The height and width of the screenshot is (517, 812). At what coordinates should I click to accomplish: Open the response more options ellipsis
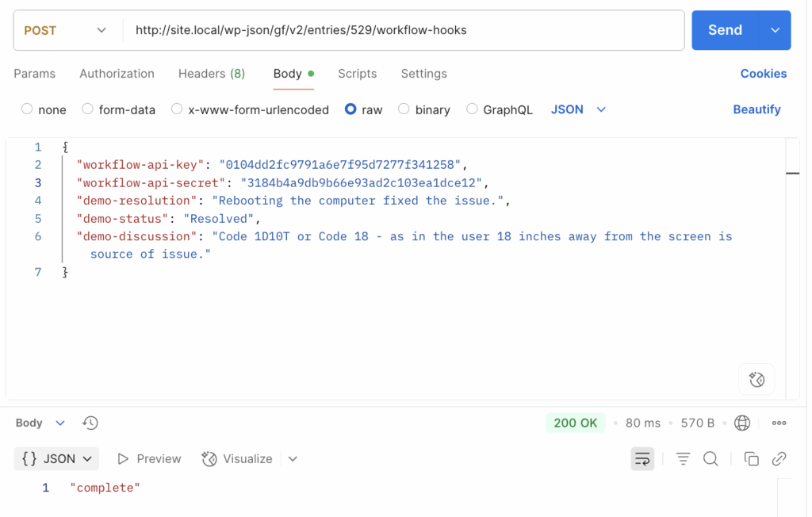pos(779,423)
